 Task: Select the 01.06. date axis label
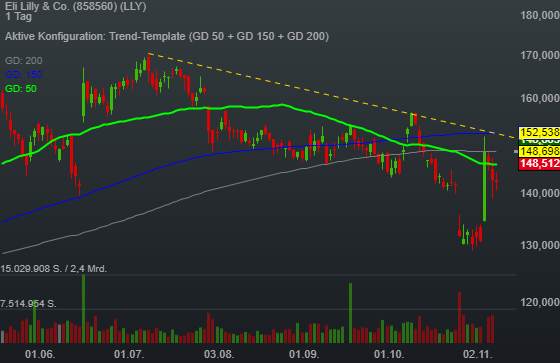point(40,354)
